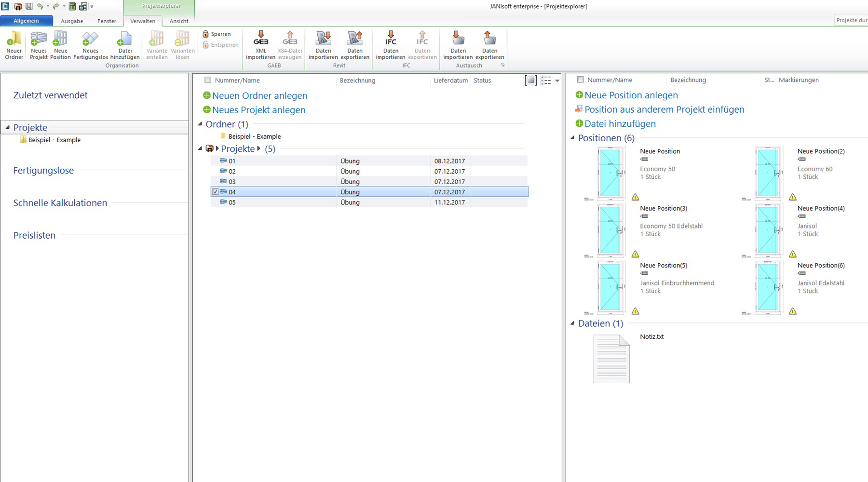
Task: Collapse the Projekte tree node in left panel
Action: pos(7,127)
